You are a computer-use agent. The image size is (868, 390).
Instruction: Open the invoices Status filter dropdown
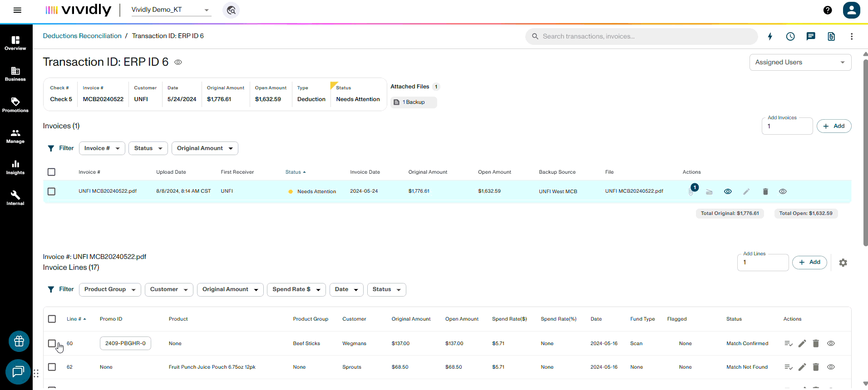coord(148,148)
